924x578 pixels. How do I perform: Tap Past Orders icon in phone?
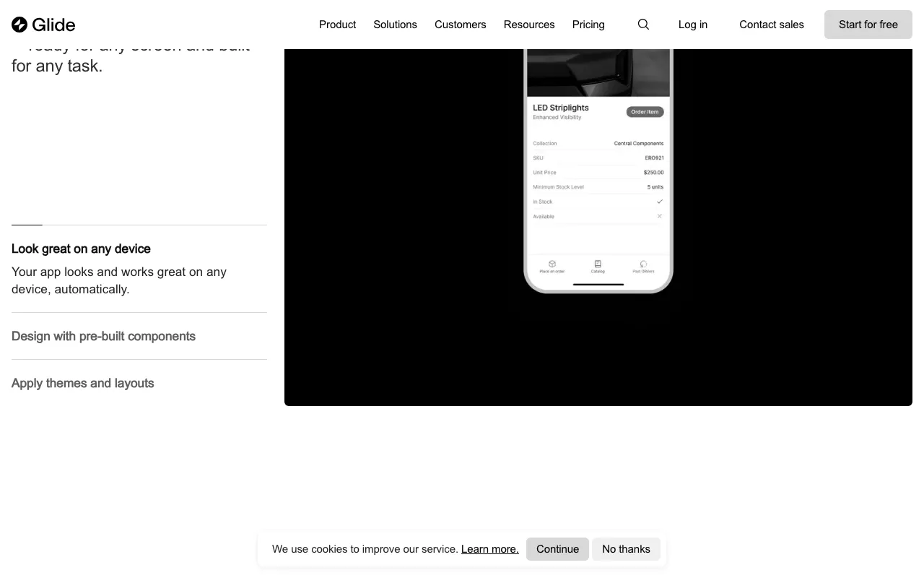[643, 267]
